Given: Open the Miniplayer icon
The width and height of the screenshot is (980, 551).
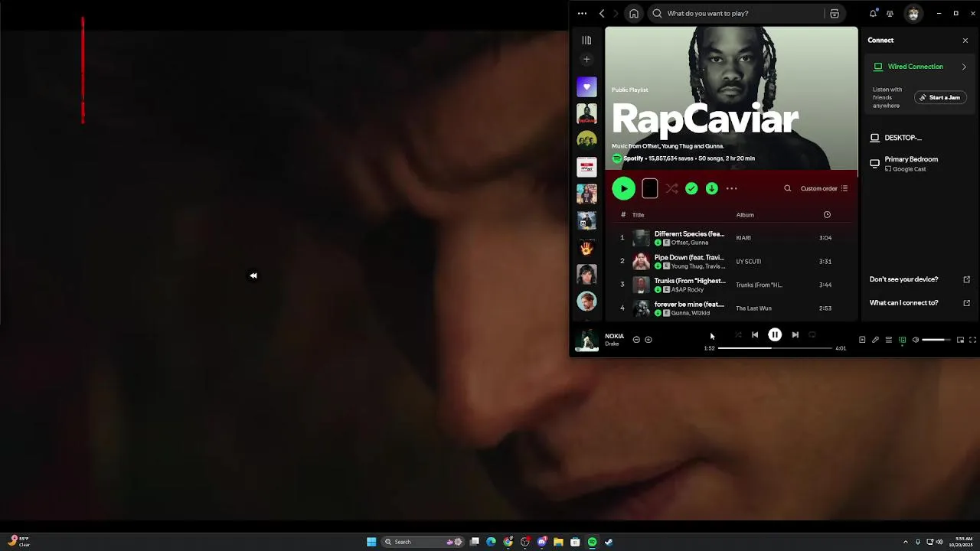Looking at the screenshot, I should point(960,340).
